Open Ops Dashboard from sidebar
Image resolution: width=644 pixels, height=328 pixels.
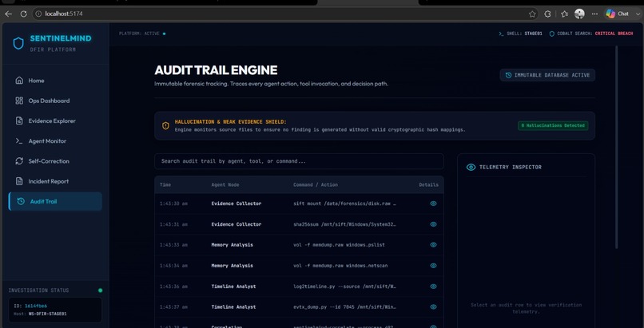click(x=55, y=101)
